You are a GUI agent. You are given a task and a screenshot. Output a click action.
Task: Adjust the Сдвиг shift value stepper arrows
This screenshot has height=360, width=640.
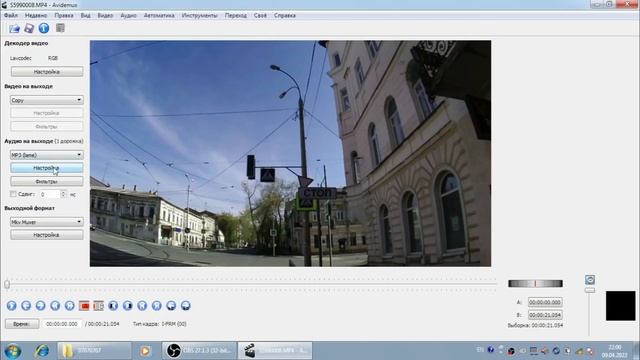[63, 194]
